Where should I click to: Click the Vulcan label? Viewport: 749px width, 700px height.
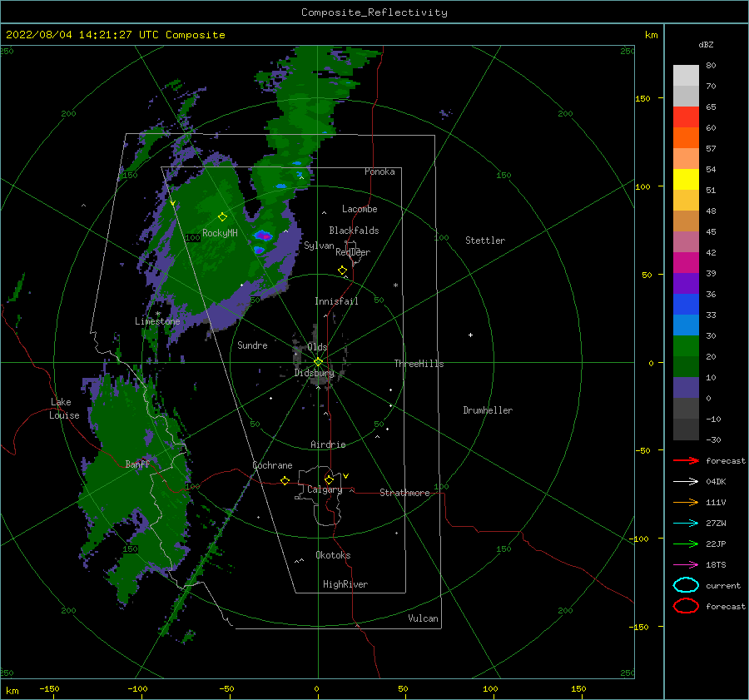click(423, 618)
